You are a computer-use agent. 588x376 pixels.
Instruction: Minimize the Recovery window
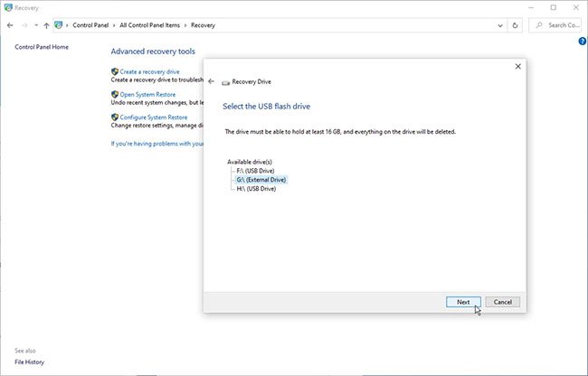point(531,7)
